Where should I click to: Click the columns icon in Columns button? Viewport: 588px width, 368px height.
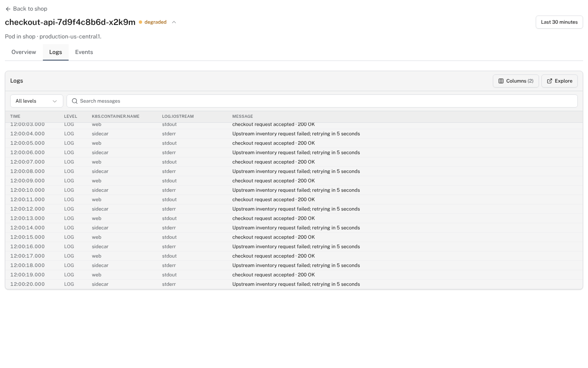[x=501, y=81]
